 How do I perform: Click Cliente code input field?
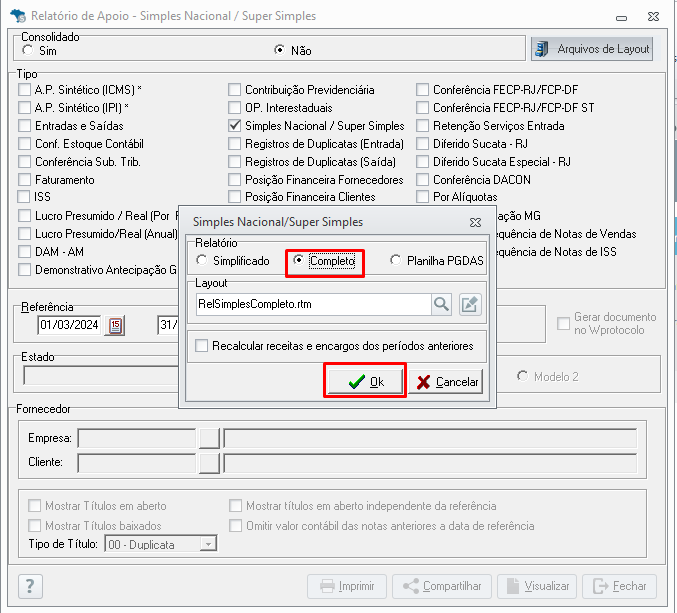point(136,463)
